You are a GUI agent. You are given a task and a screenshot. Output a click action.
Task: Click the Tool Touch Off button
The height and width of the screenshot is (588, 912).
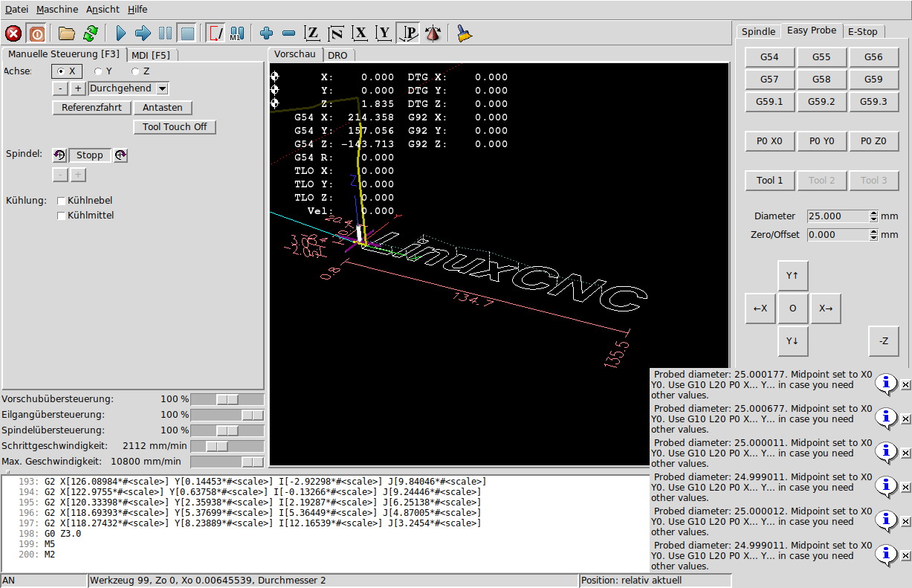(175, 127)
